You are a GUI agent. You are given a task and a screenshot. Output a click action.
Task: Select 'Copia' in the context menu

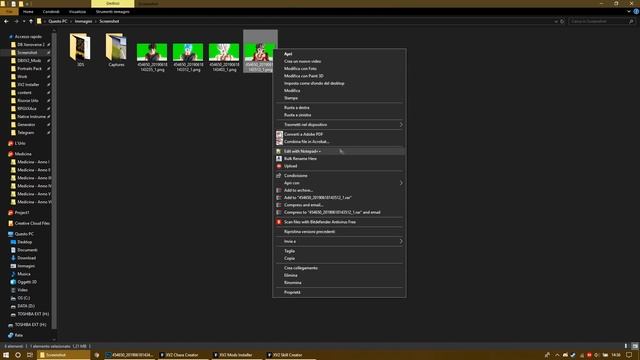point(289,258)
